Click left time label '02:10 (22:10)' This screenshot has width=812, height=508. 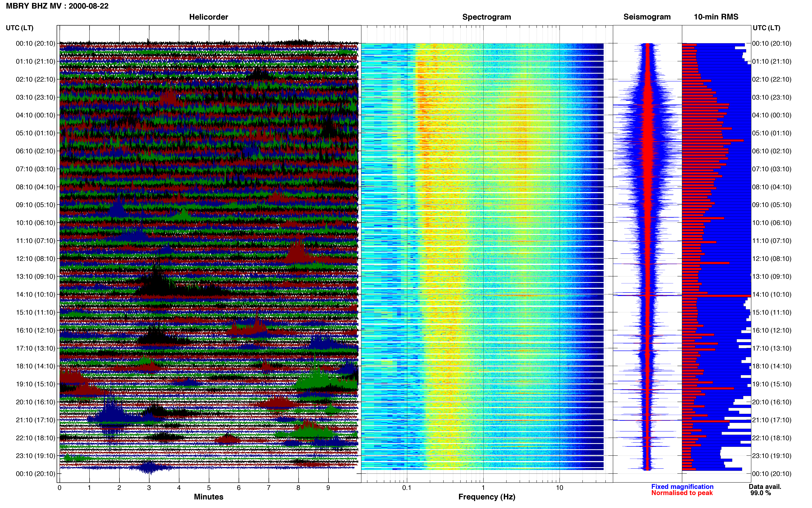[x=36, y=79]
